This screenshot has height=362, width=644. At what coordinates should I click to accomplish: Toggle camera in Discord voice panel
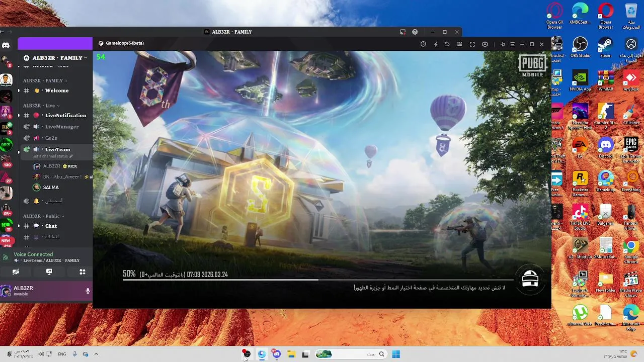click(16, 271)
